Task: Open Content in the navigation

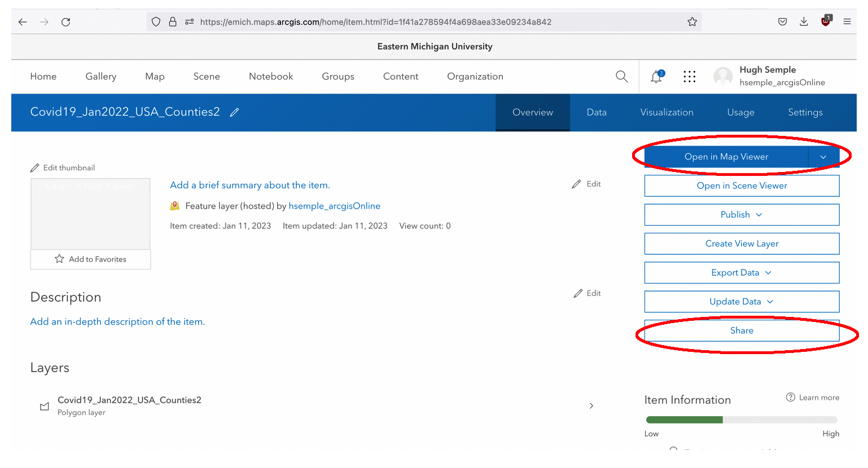Action: click(401, 77)
